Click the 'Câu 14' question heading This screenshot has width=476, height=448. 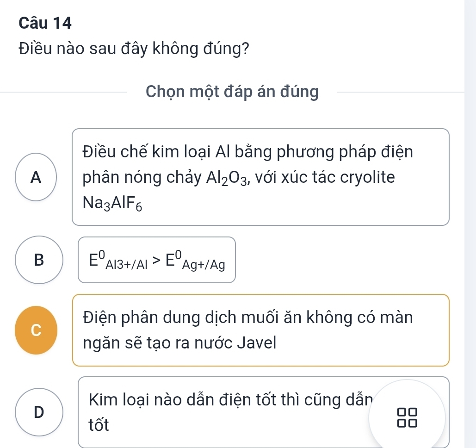coord(46,23)
